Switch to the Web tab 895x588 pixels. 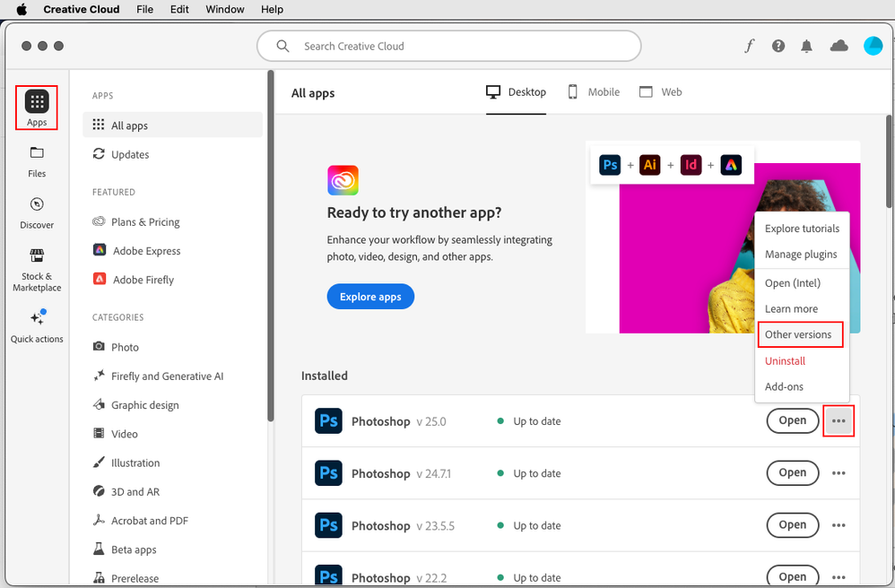click(x=660, y=92)
